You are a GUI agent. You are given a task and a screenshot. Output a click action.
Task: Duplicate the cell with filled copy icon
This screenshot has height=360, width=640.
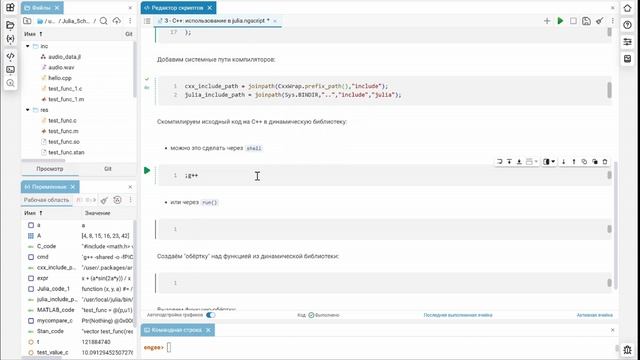point(595,162)
